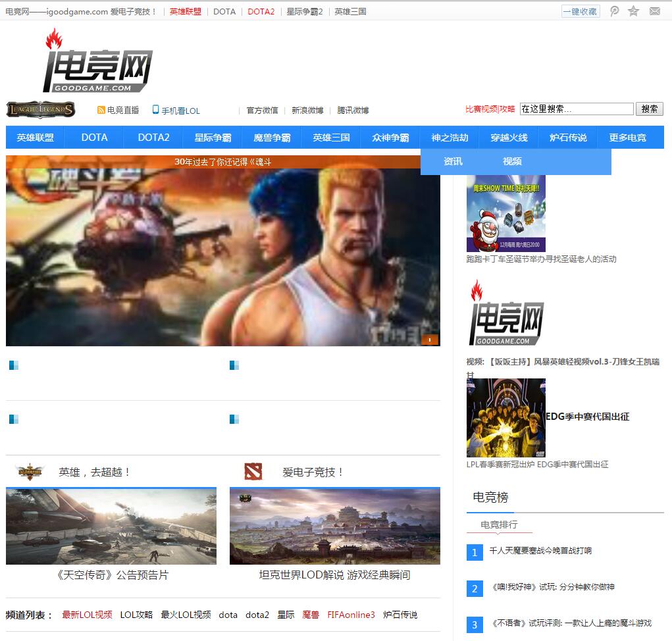The width and height of the screenshot is (672, 641).
Task: Open the 众神争霸 navigation tab
Action: 390,138
